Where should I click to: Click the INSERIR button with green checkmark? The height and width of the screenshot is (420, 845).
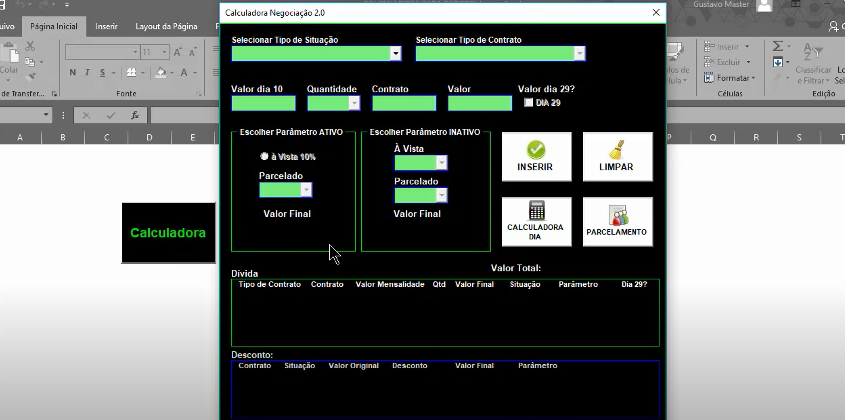pos(536,156)
